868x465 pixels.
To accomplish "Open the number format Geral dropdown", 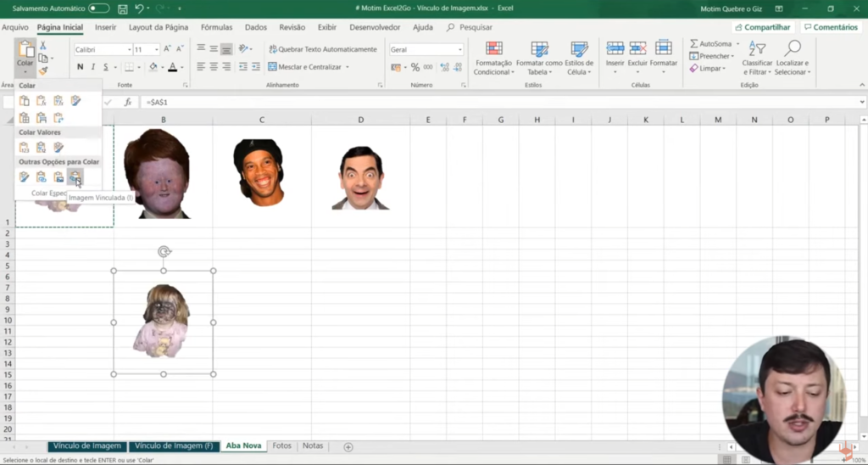I will pos(460,50).
